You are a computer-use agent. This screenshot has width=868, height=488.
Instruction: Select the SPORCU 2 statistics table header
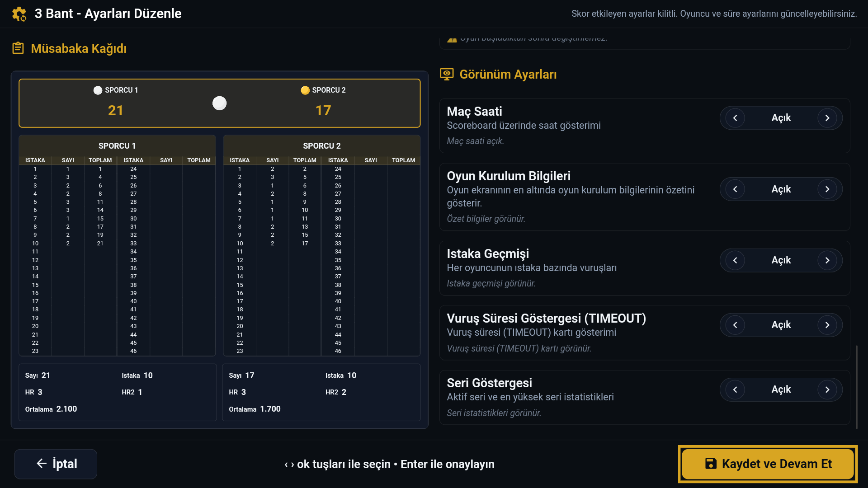point(322,145)
